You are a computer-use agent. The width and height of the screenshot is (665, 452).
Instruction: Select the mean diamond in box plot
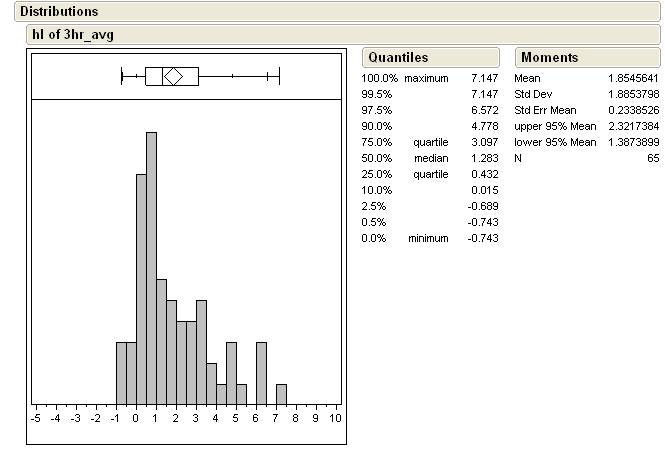click(x=172, y=76)
